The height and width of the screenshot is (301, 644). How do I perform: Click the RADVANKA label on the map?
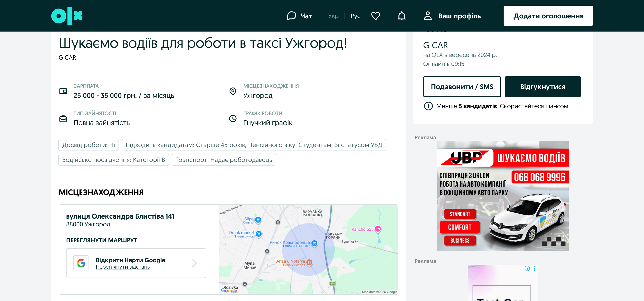tap(313, 213)
